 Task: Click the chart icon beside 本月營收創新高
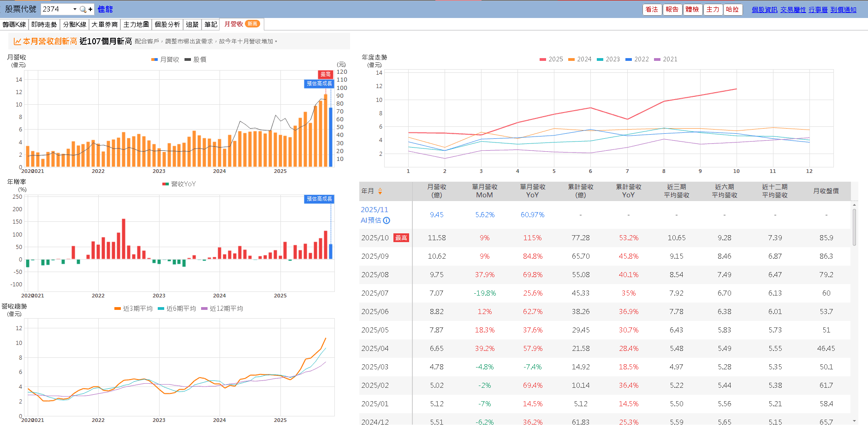click(x=17, y=42)
